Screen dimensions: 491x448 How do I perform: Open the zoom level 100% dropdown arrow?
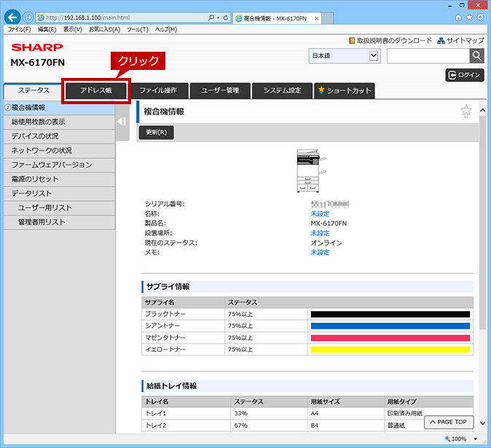[476, 439]
